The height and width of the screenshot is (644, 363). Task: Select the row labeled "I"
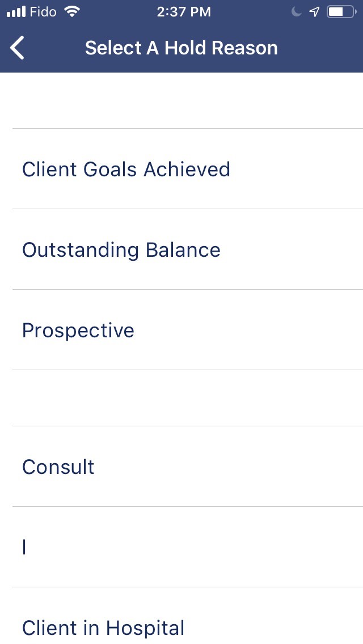click(24, 548)
